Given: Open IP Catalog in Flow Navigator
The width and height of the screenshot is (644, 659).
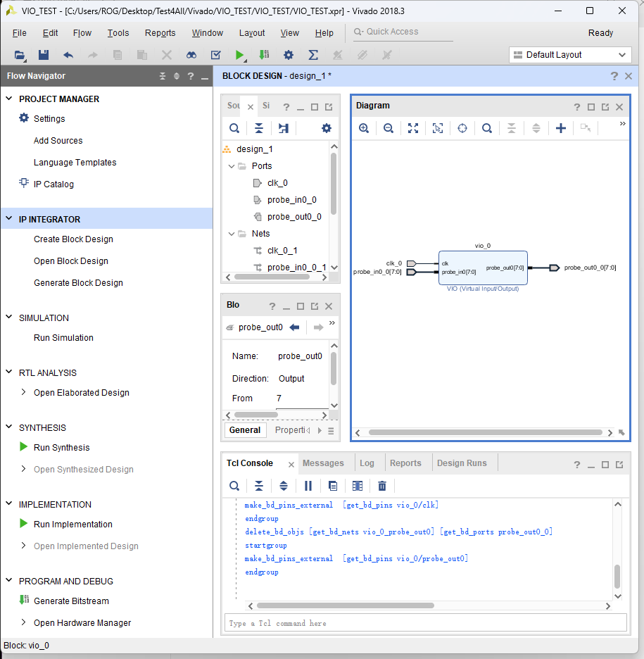Looking at the screenshot, I should point(53,184).
